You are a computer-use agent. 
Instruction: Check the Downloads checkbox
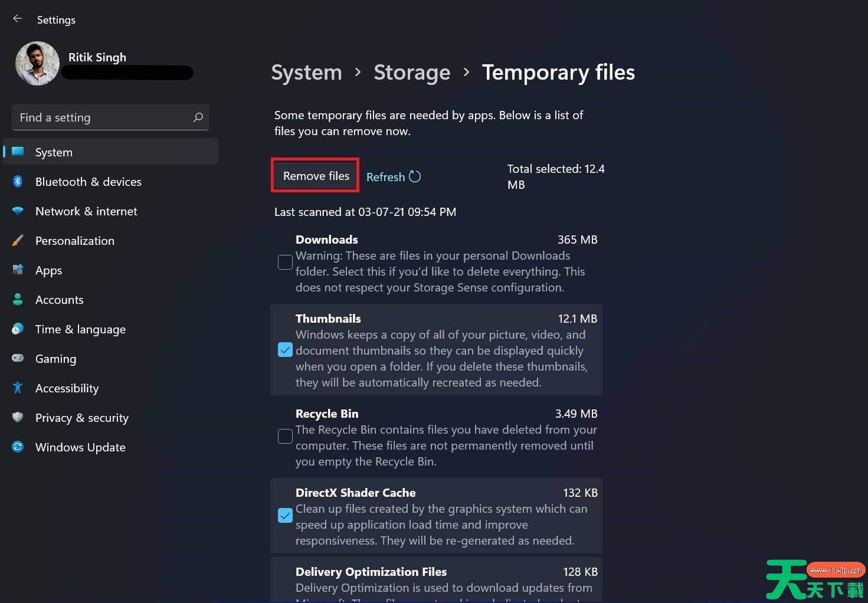pyautogui.click(x=285, y=262)
